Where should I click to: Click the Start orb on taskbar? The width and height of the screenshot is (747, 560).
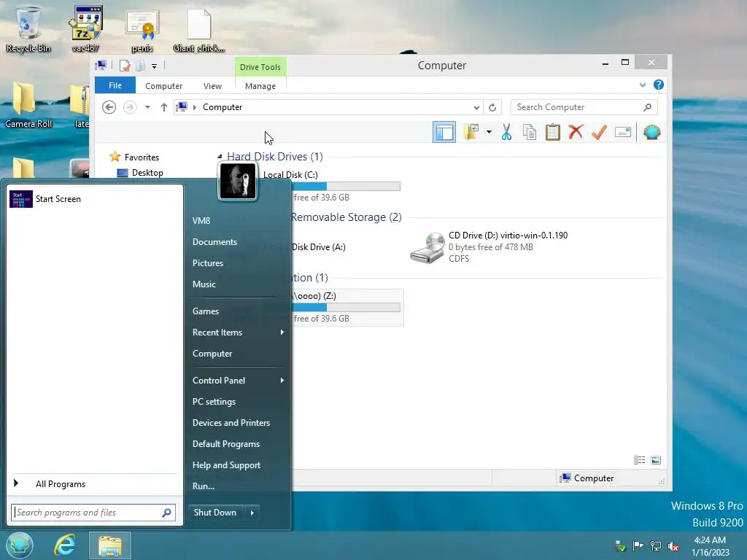(20, 545)
